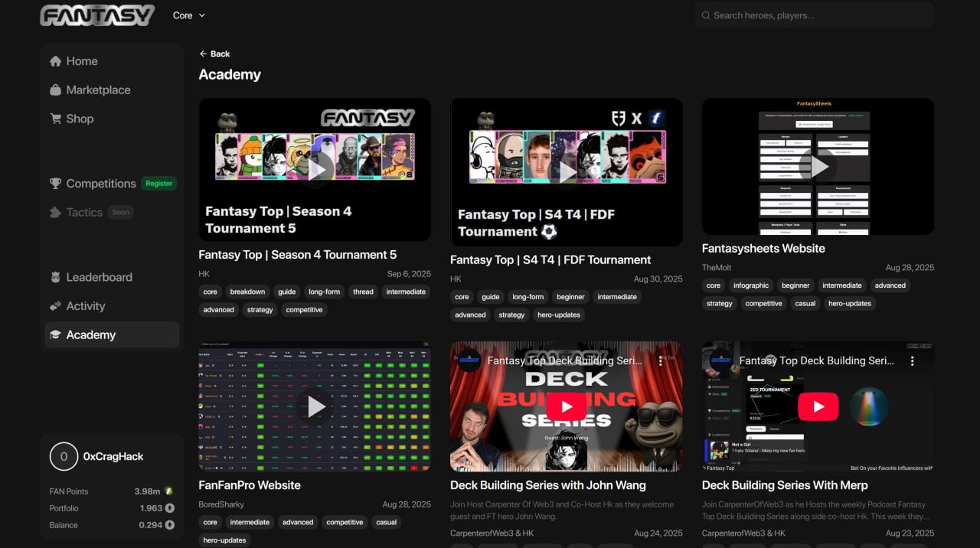The height and width of the screenshot is (548, 980).
Task: Click the 0xCragHack avatar circle
Action: point(64,456)
